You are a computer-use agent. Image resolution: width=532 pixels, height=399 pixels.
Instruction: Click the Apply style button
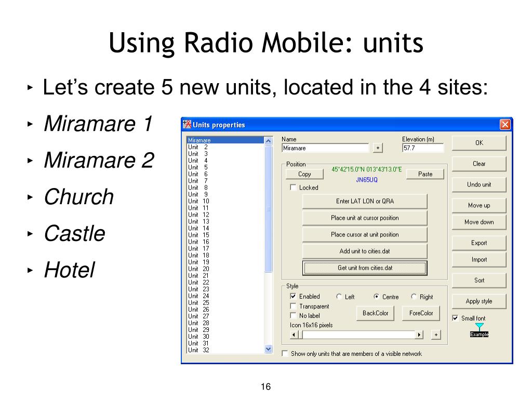(479, 301)
